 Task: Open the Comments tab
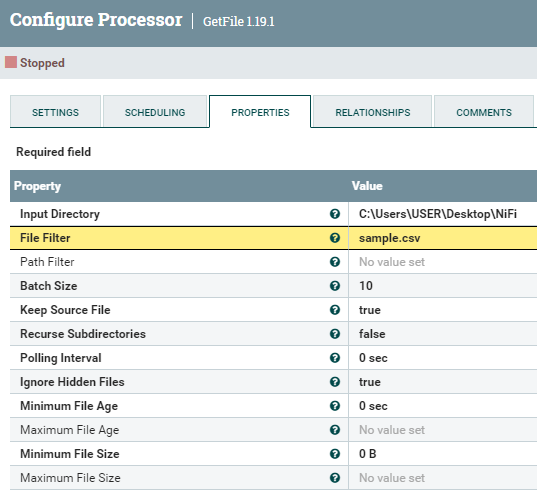484,112
